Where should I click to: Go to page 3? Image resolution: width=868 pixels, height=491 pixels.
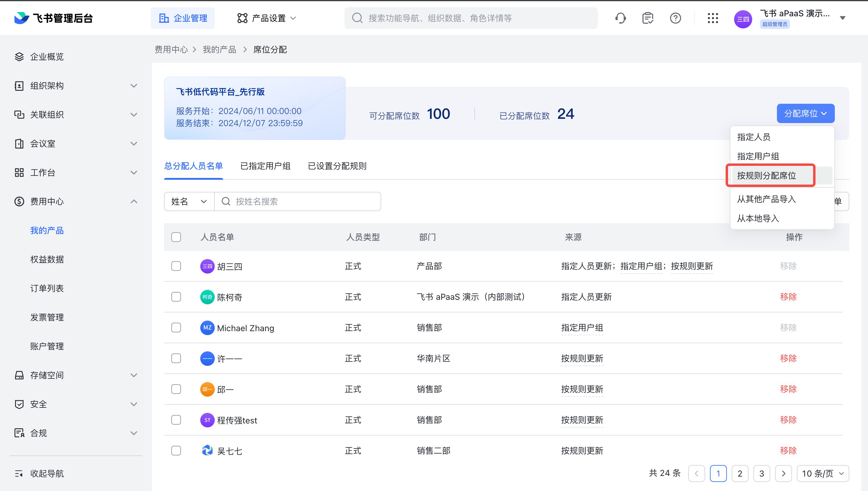762,474
